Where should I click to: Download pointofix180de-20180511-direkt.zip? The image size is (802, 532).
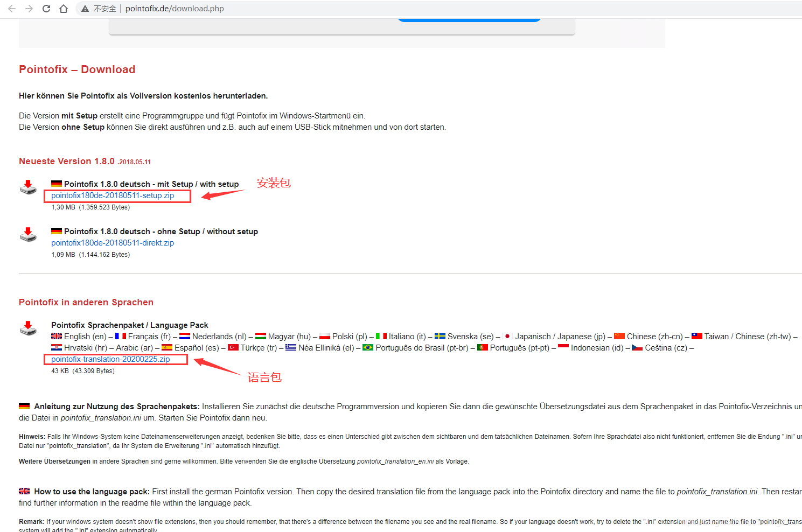click(113, 243)
